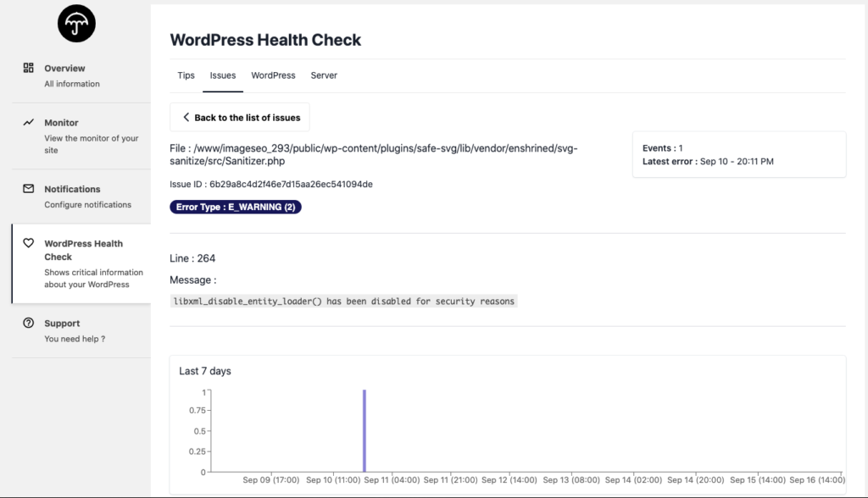Click the Monitor trend-line icon
This screenshot has height=498, width=868.
28,122
